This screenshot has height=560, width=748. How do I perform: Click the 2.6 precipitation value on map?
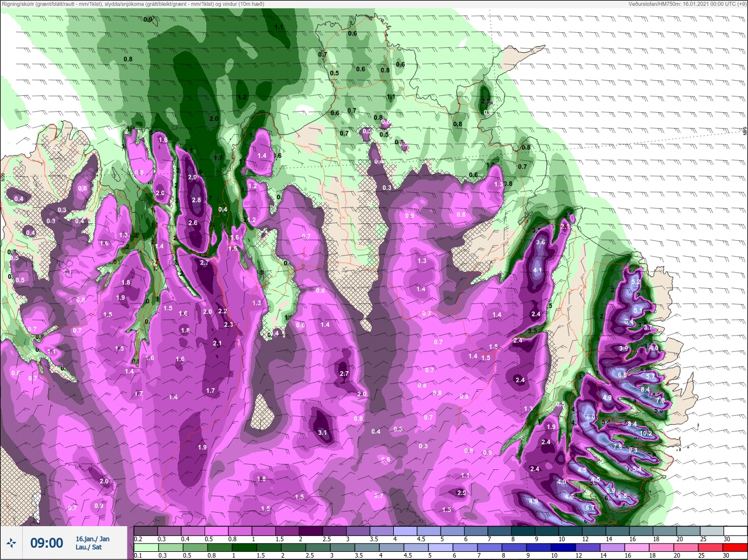click(193, 223)
